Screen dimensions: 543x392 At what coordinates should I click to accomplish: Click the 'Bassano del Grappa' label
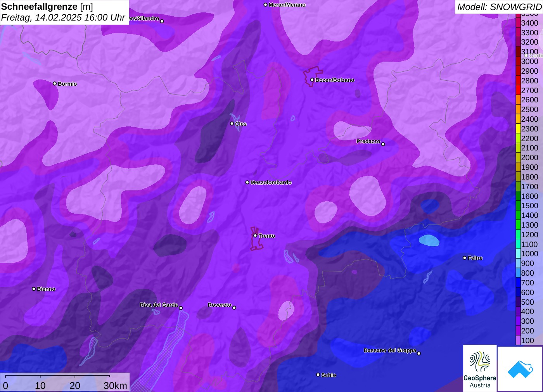[x=390, y=350]
